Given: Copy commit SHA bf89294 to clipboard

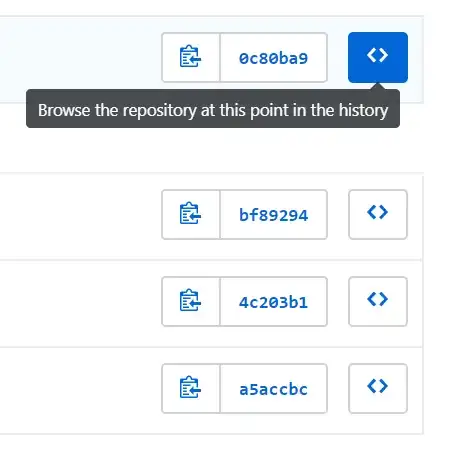Looking at the screenshot, I should pyautogui.click(x=191, y=214).
